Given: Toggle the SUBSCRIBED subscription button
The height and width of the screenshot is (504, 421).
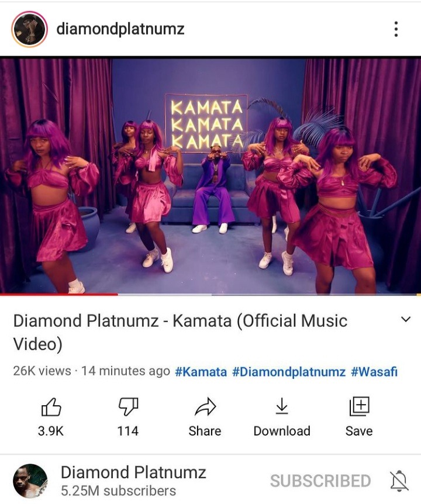Looking at the screenshot, I should coord(320,481).
